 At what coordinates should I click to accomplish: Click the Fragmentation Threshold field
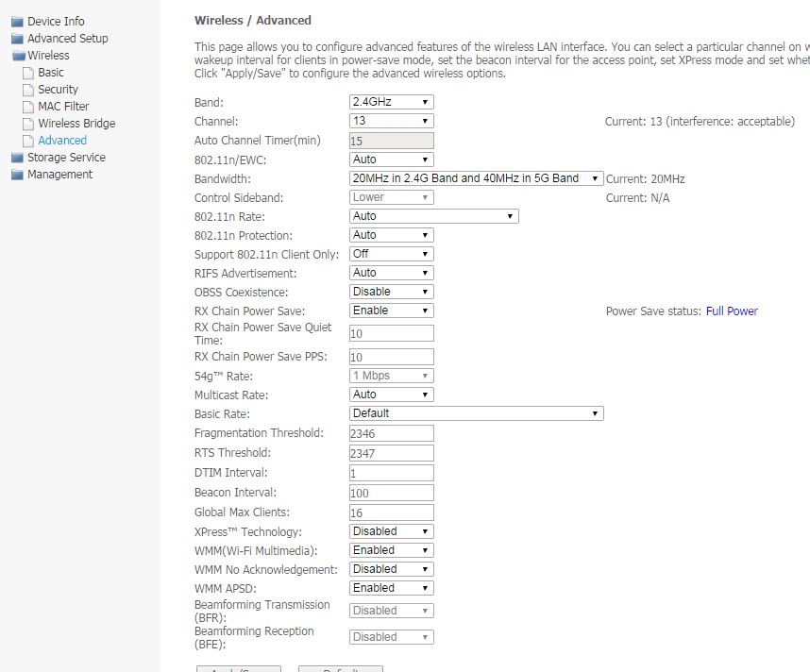pyautogui.click(x=392, y=433)
